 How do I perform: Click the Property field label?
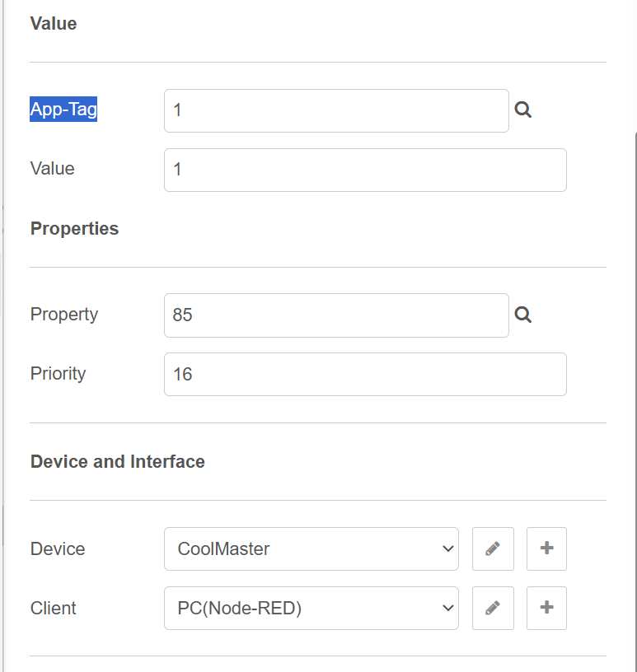[x=64, y=314]
